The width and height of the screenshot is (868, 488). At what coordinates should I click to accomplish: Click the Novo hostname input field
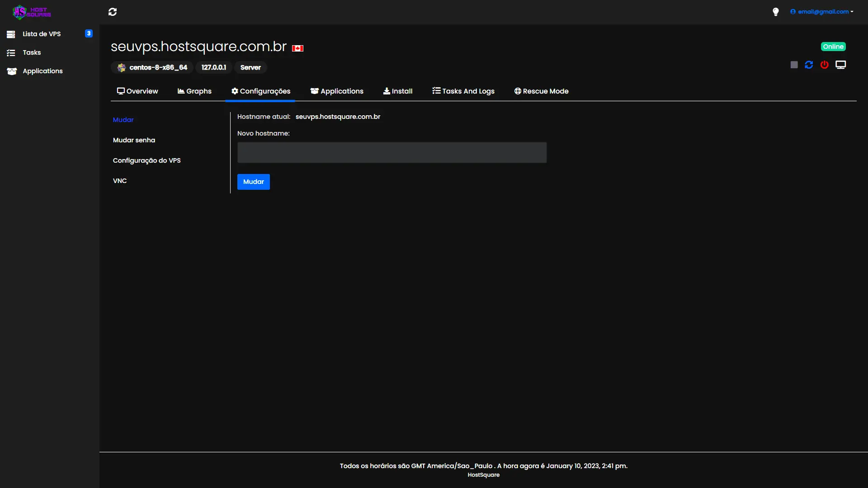click(x=392, y=153)
